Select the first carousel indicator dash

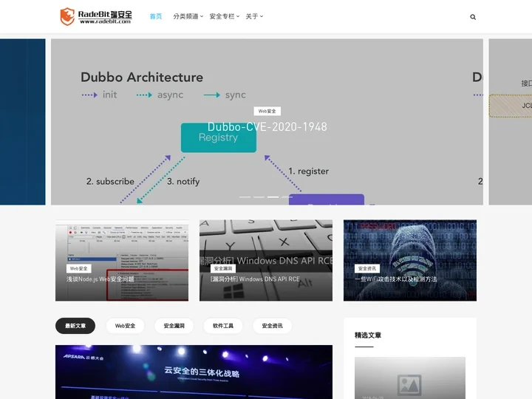[245, 197]
